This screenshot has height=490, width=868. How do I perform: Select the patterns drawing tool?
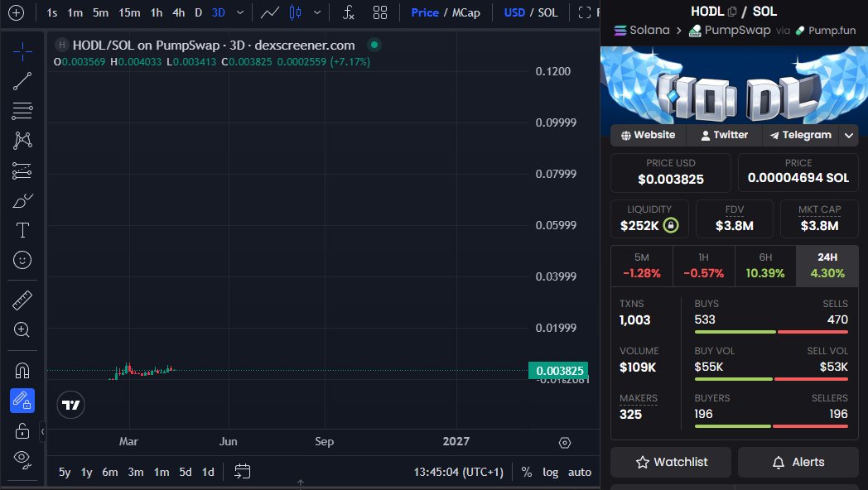click(x=22, y=141)
